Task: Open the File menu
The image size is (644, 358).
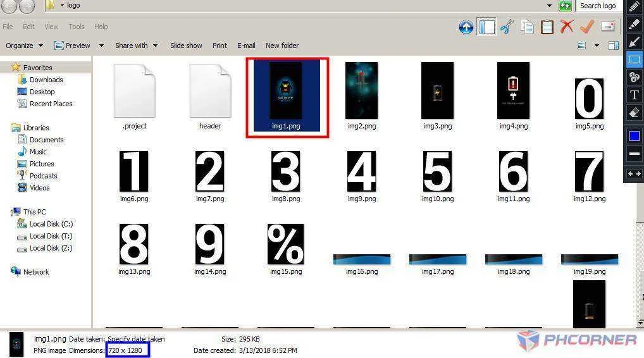Action: pos(8,27)
